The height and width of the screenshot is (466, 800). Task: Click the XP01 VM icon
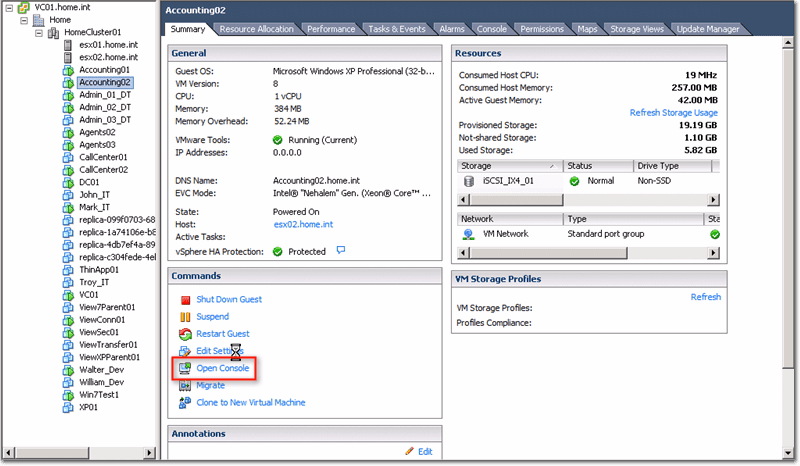(68, 408)
